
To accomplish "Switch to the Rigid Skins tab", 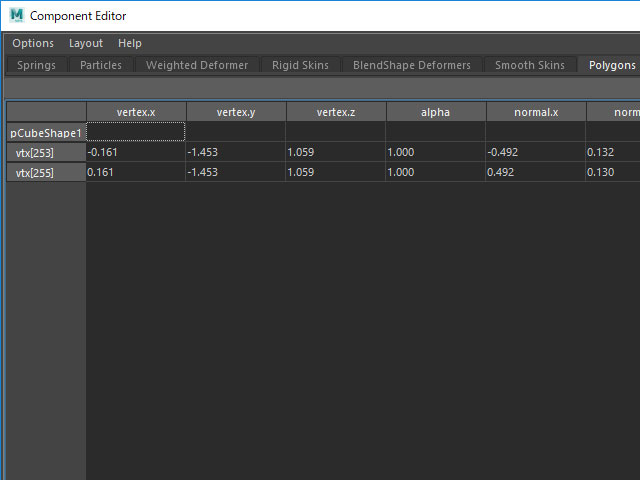I will tap(300, 65).
